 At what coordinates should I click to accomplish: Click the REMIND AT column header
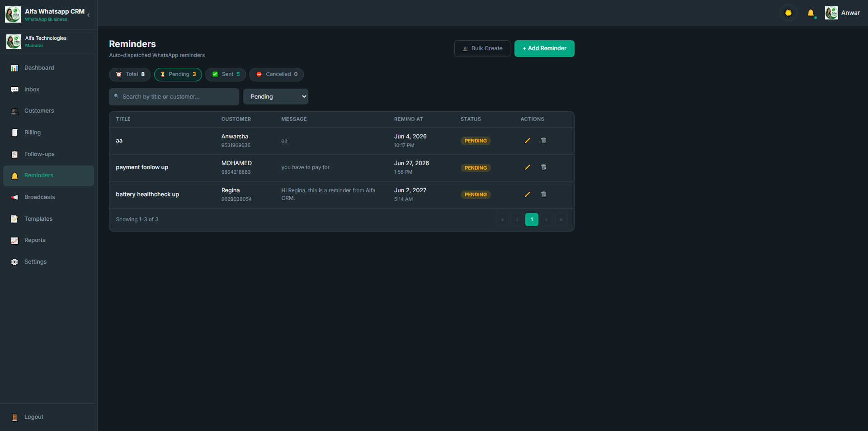[409, 119]
